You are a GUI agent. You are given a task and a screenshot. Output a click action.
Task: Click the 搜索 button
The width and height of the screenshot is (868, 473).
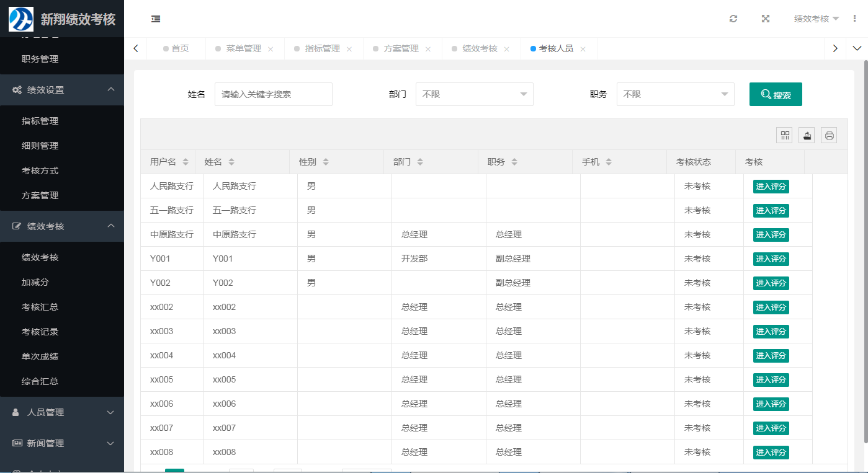click(x=775, y=94)
